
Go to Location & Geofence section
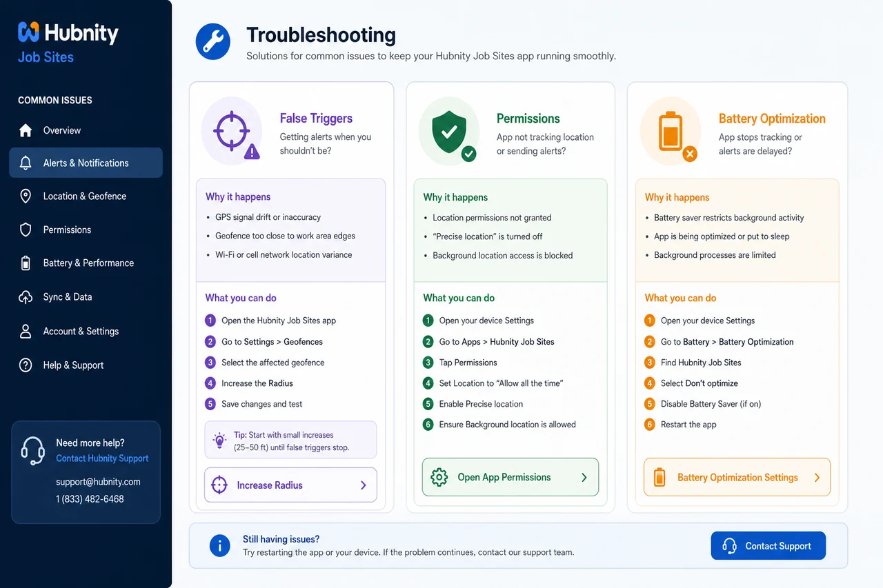coord(86,196)
